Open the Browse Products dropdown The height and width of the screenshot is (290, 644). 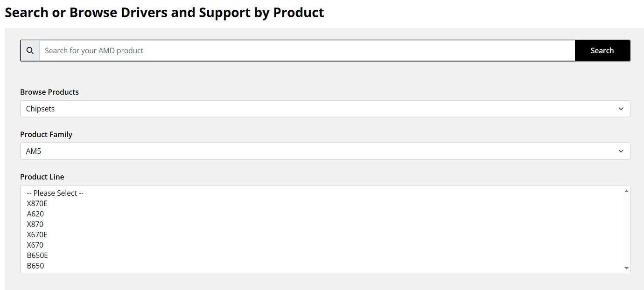click(x=325, y=109)
